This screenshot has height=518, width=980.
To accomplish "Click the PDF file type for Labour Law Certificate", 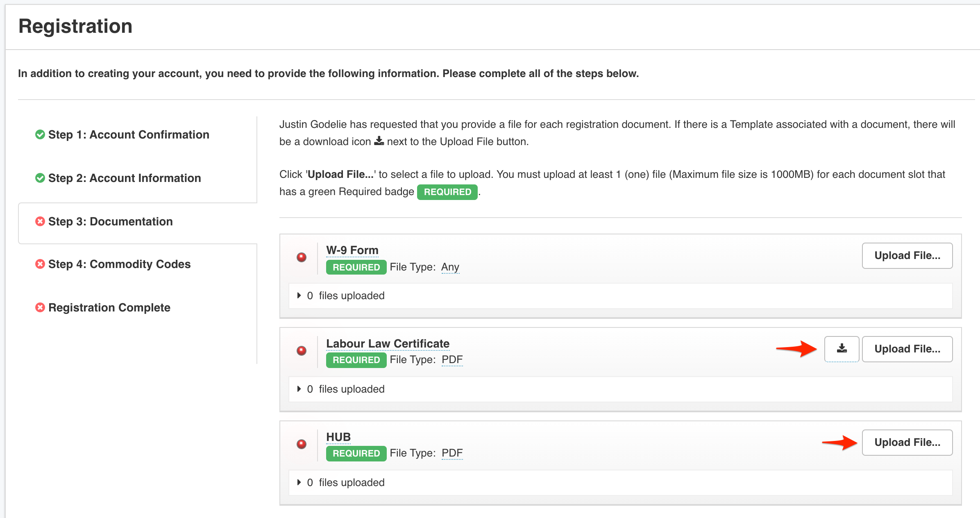I will (x=452, y=360).
